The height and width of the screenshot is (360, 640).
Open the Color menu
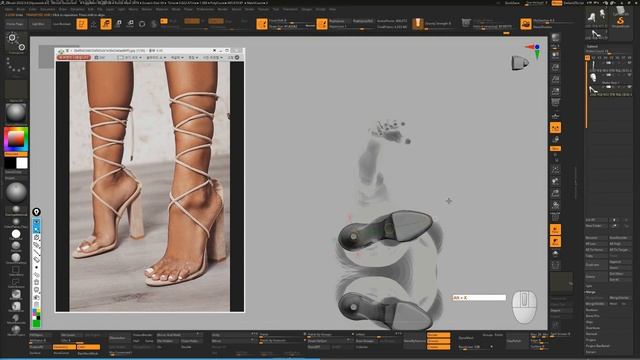[33, 9]
